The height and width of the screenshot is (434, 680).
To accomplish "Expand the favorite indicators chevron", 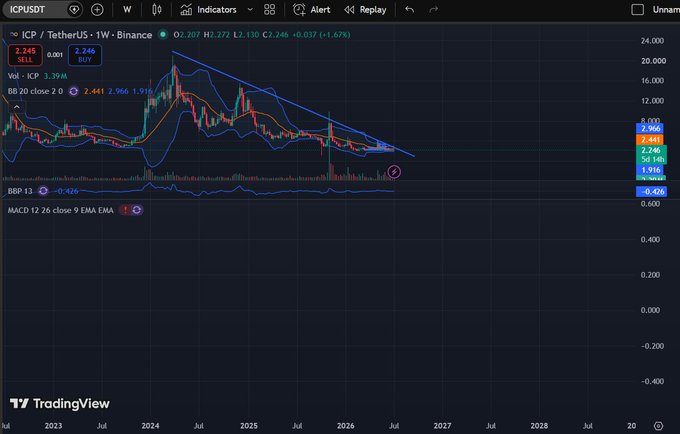I will [250, 10].
